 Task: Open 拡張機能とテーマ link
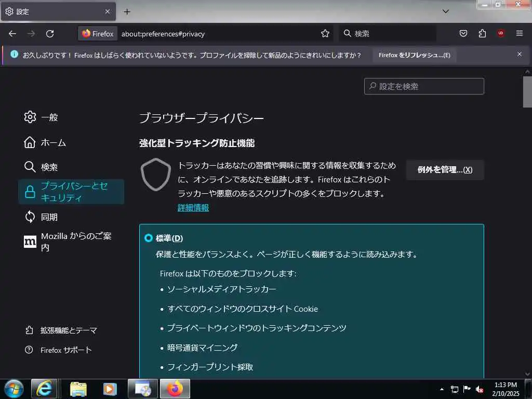(61, 330)
